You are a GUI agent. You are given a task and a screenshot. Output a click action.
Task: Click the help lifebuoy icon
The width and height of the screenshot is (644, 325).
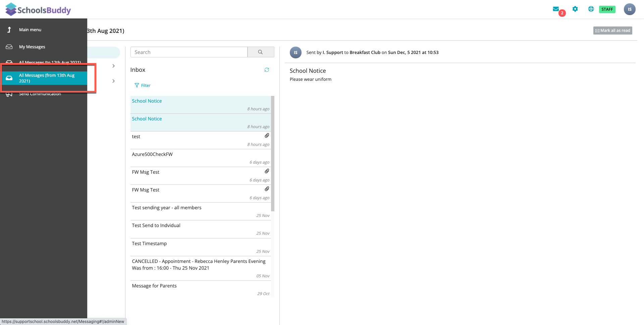tap(591, 9)
